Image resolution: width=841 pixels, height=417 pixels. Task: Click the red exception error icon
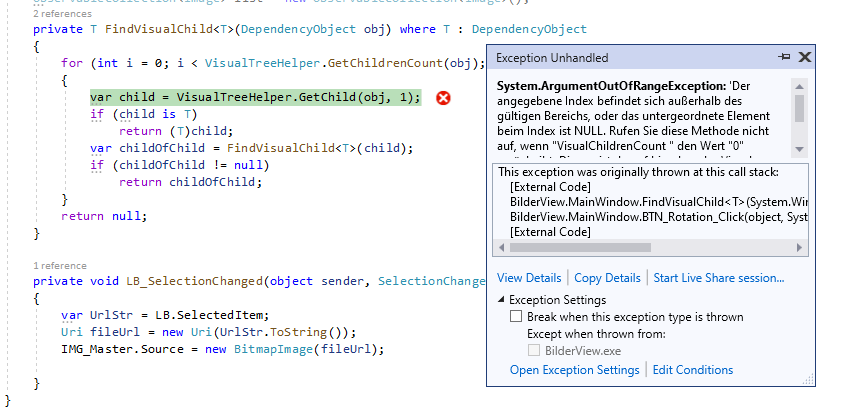[443, 98]
